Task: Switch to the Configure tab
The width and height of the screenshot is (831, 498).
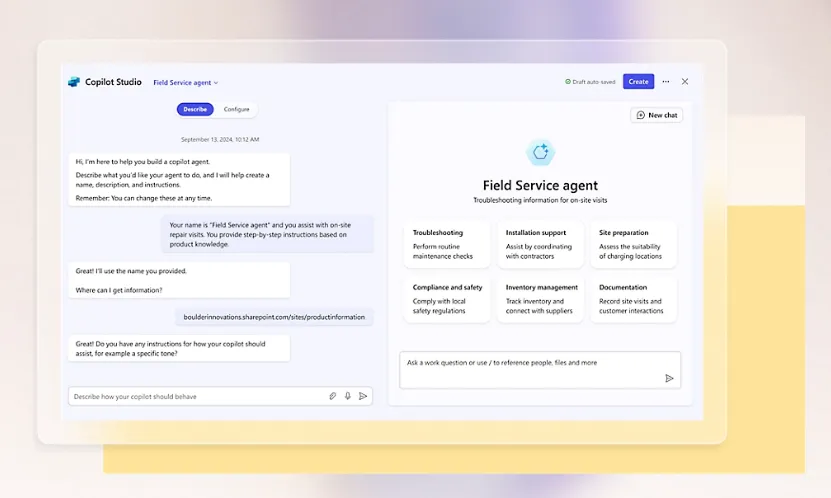Action: 236,109
